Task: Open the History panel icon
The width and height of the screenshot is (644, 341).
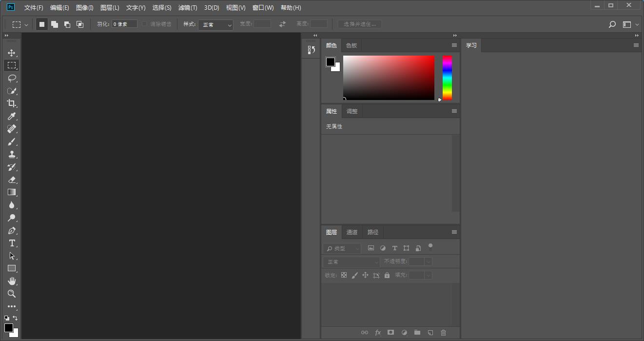Action: point(311,50)
